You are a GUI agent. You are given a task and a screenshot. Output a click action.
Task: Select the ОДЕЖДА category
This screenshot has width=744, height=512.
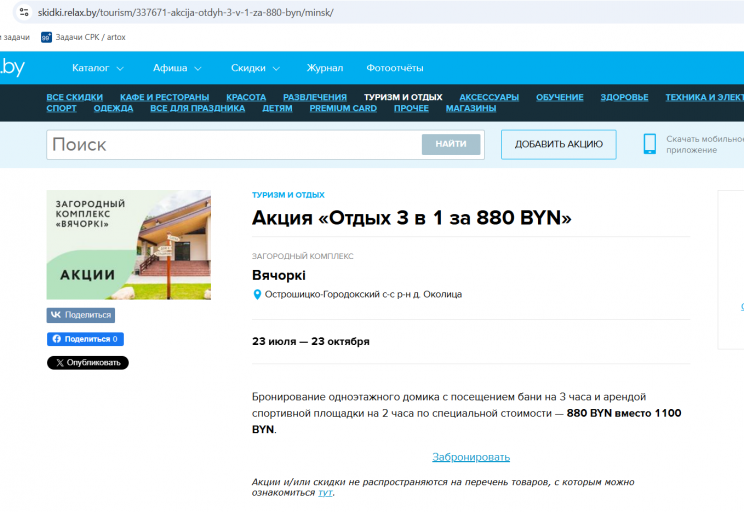tap(113, 108)
